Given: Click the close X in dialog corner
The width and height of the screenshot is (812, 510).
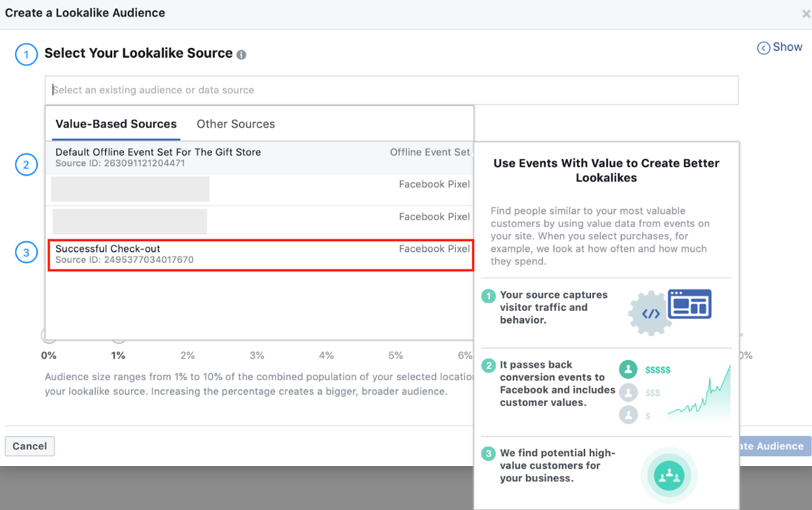Looking at the screenshot, I should tap(806, 14).
